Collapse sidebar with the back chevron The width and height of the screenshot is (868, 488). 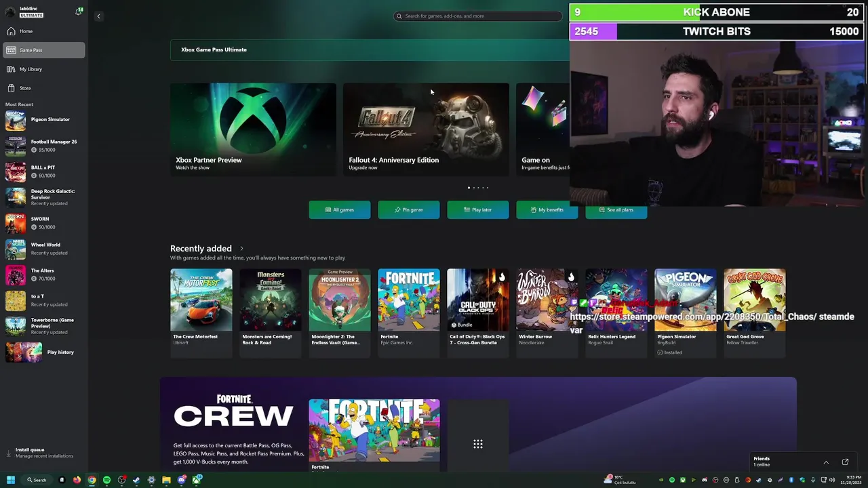coord(98,16)
